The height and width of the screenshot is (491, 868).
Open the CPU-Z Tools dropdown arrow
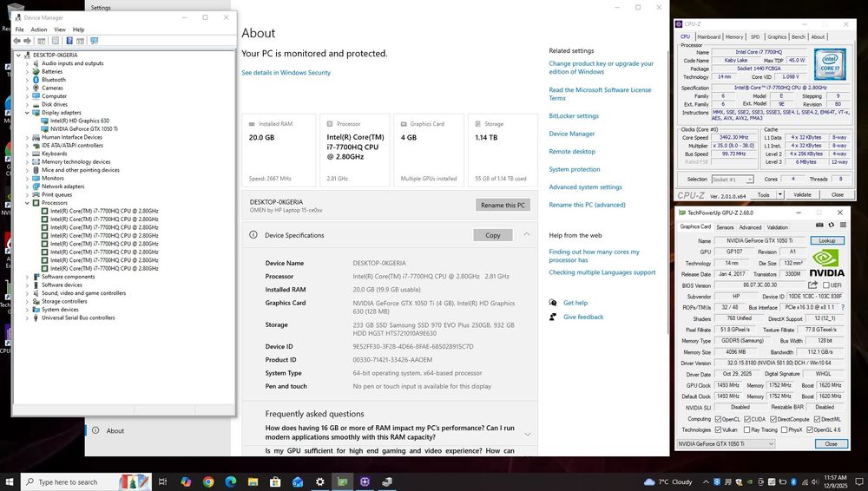pyautogui.click(x=779, y=195)
